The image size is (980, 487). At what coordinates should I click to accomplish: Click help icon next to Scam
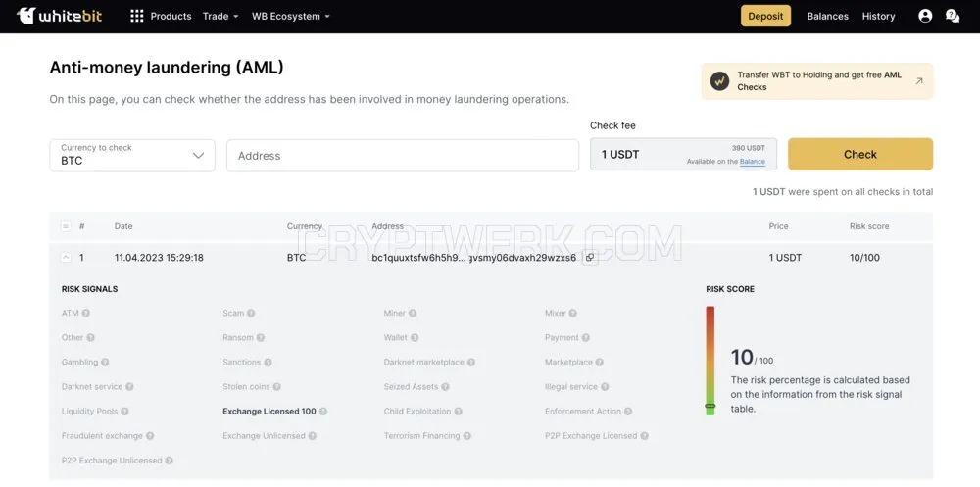pos(251,314)
